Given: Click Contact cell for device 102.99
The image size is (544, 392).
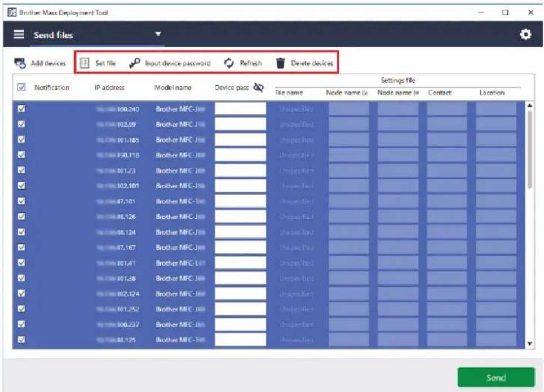Looking at the screenshot, I should pos(446,124).
